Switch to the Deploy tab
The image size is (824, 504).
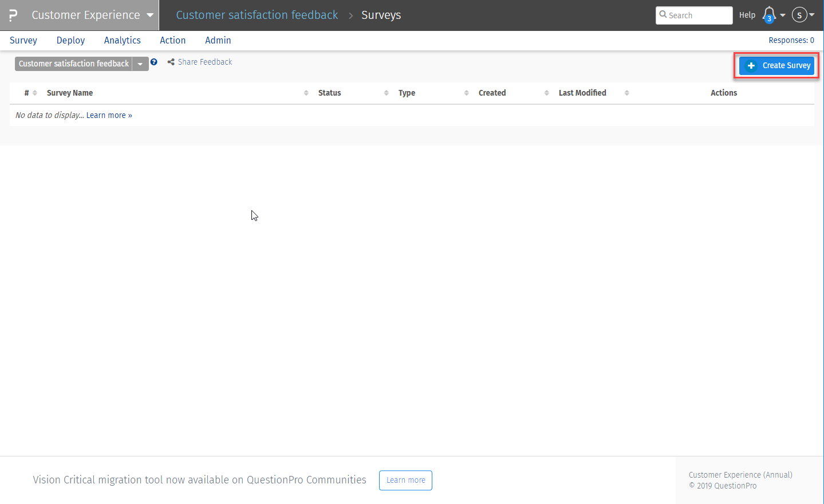pyautogui.click(x=70, y=40)
